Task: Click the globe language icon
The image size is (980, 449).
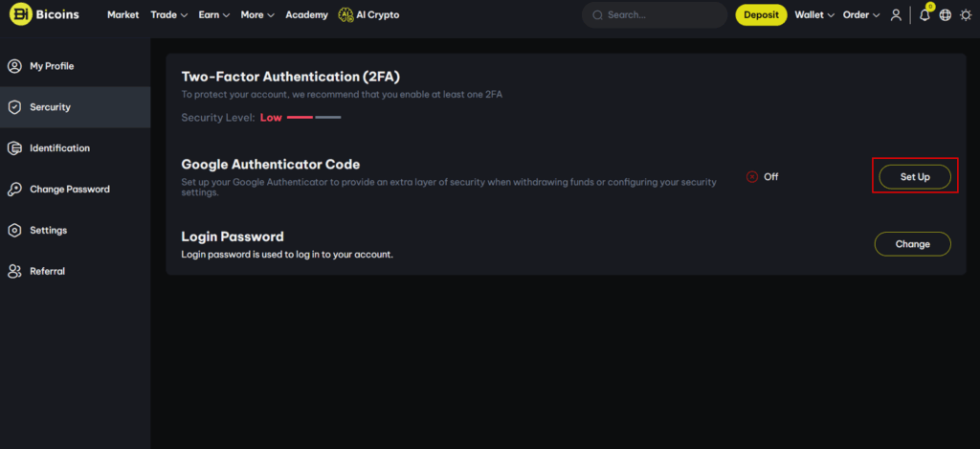Action: click(x=946, y=15)
